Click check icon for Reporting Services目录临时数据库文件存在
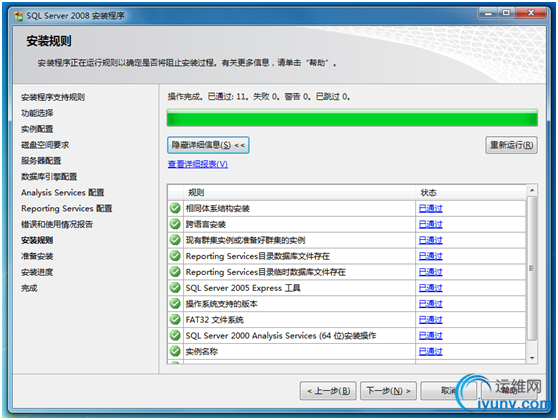The width and height of the screenshot is (558, 420). point(175,272)
